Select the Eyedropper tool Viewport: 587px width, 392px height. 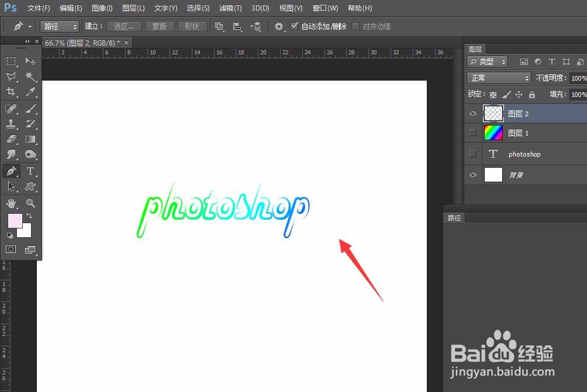pos(30,91)
